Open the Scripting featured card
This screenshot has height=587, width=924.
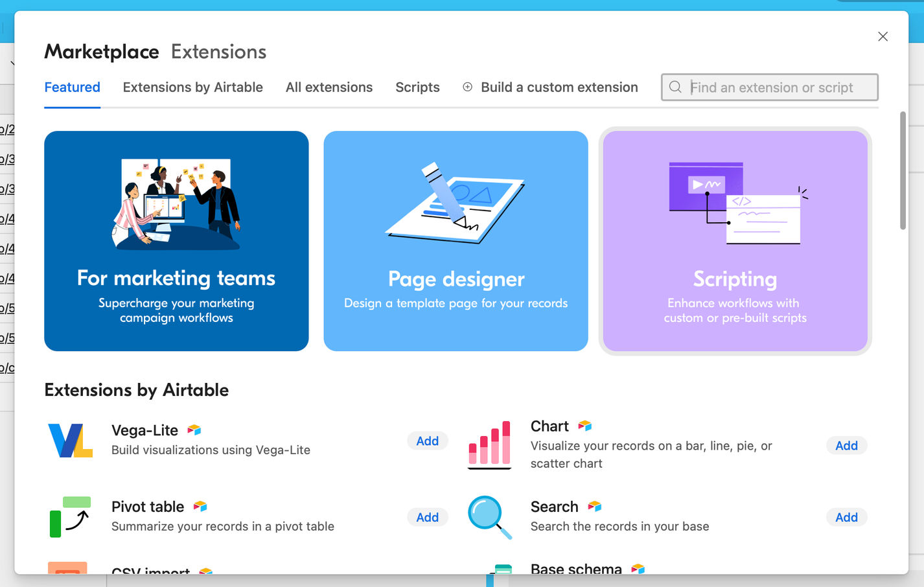[735, 241]
